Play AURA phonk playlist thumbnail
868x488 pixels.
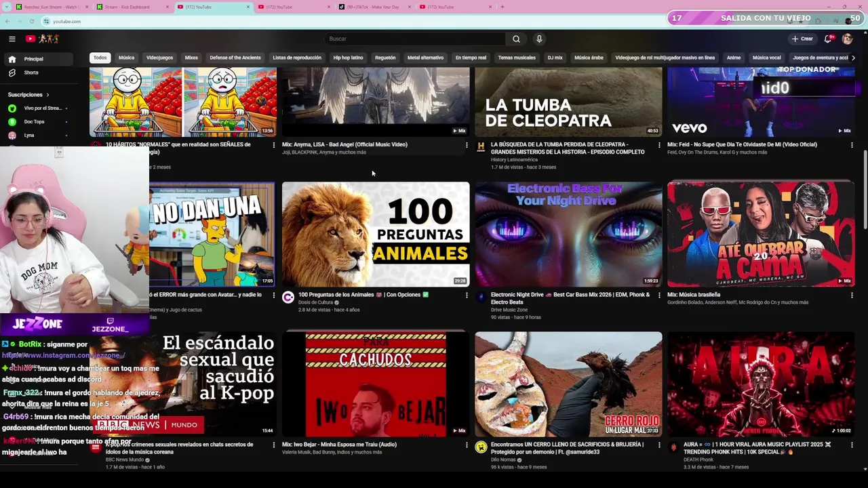pos(761,384)
